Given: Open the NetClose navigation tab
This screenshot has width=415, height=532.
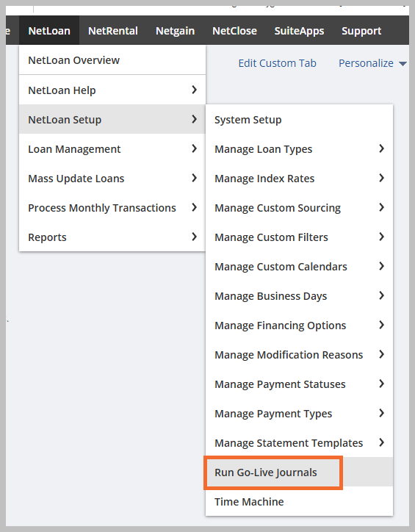Looking at the screenshot, I should (x=234, y=31).
